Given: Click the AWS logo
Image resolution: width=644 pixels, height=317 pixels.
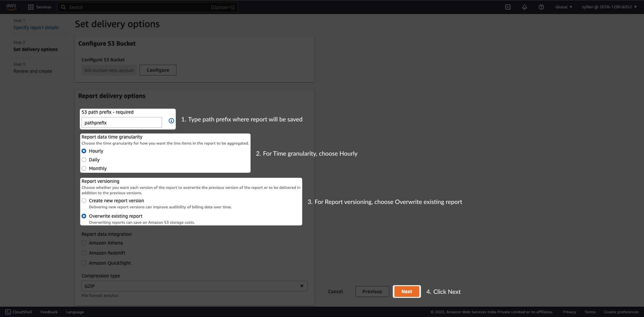Looking at the screenshot, I should tap(11, 7).
